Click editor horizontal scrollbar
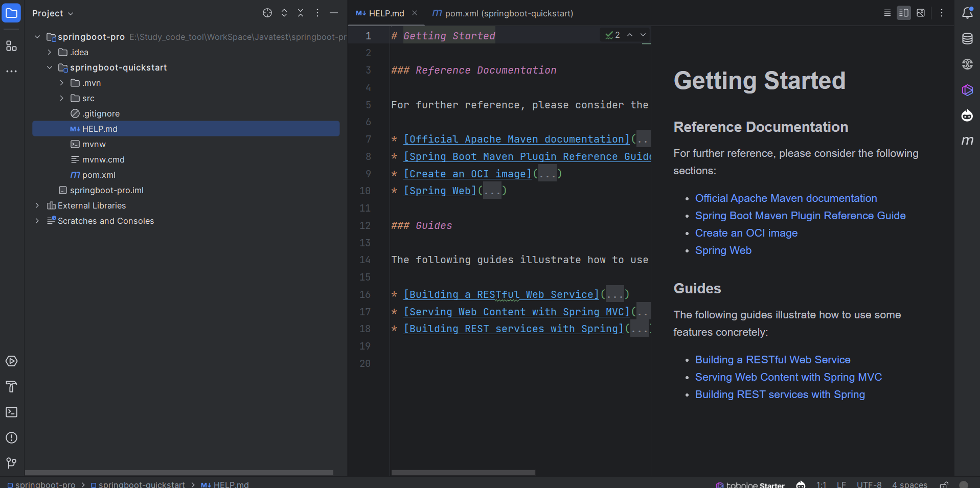This screenshot has width=980, height=488. pos(463,473)
